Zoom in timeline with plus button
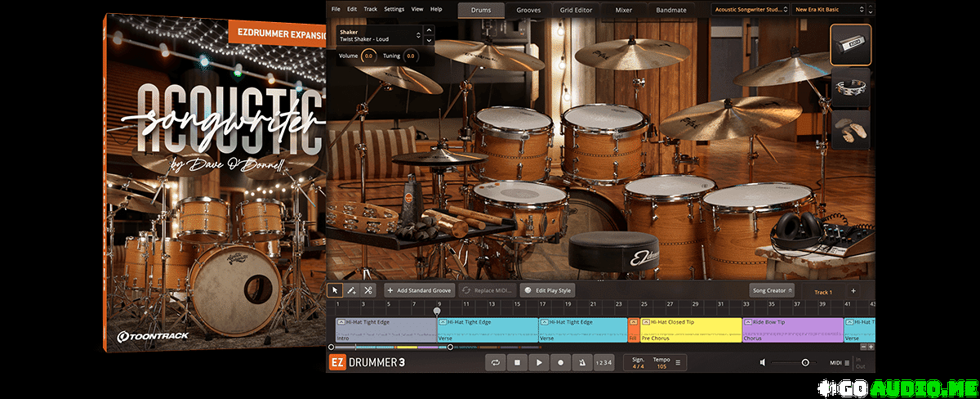The image size is (980, 399). 871,347
